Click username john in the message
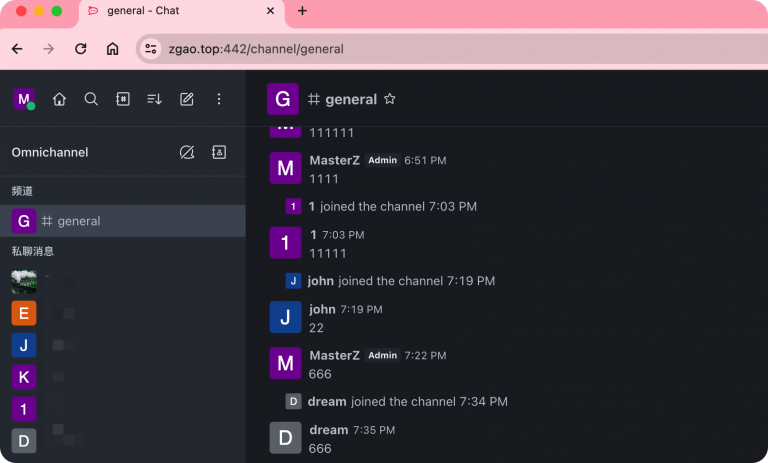Viewport: 768px width, 463px height. click(322, 309)
